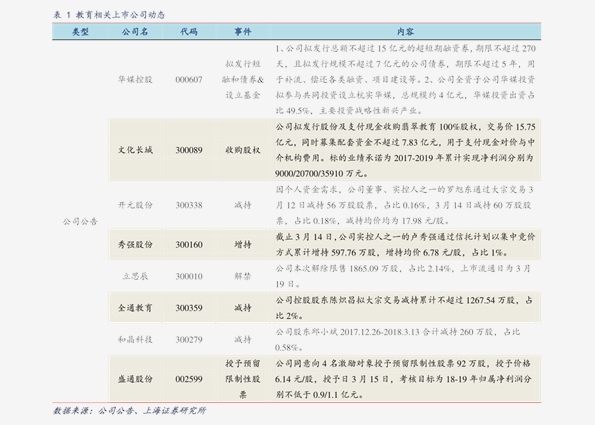Select the 开元股份 company name cell

[135, 205]
